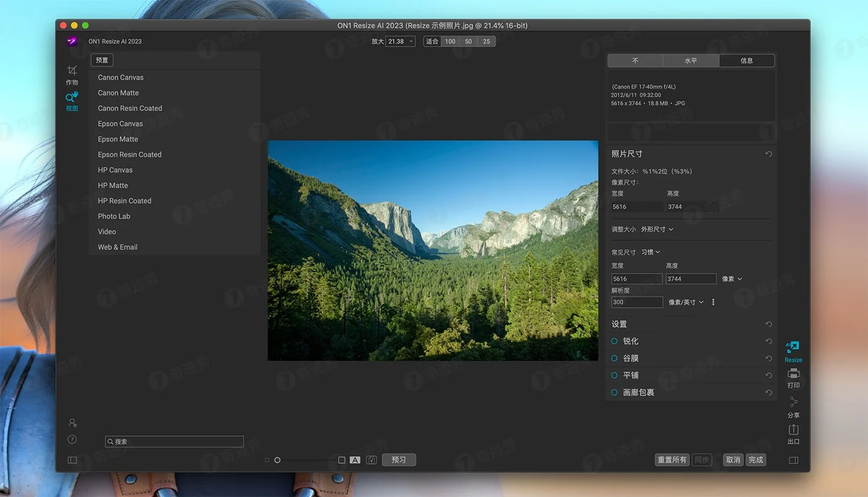Open the pixel (像素) unit dropdown
Image resolution: width=868 pixels, height=497 pixels.
point(732,279)
